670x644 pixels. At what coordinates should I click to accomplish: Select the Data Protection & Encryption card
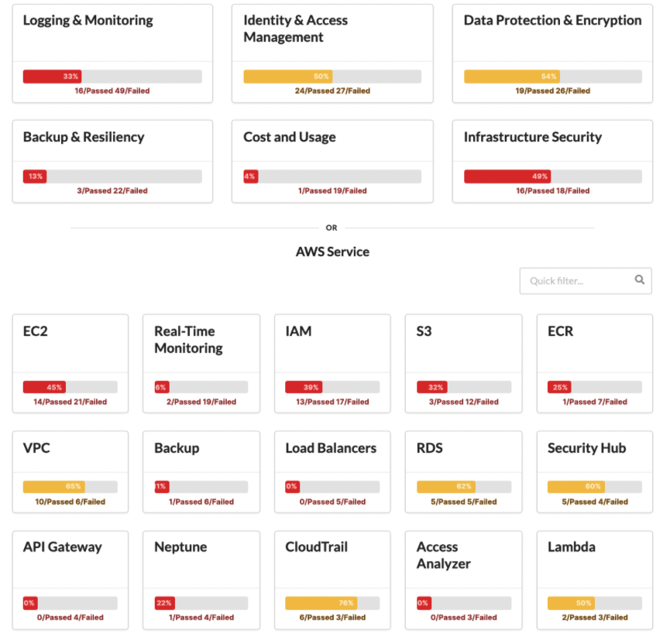coord(552,53)
